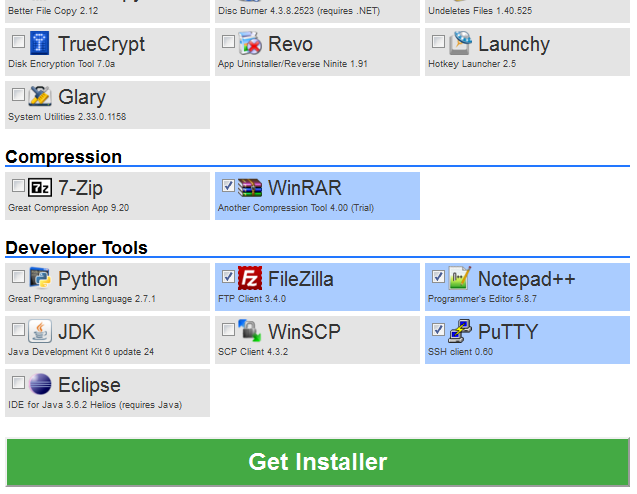Check the WinSCP checkbox
The width and height of the screenshot is (637, 494).
(228, 329)
